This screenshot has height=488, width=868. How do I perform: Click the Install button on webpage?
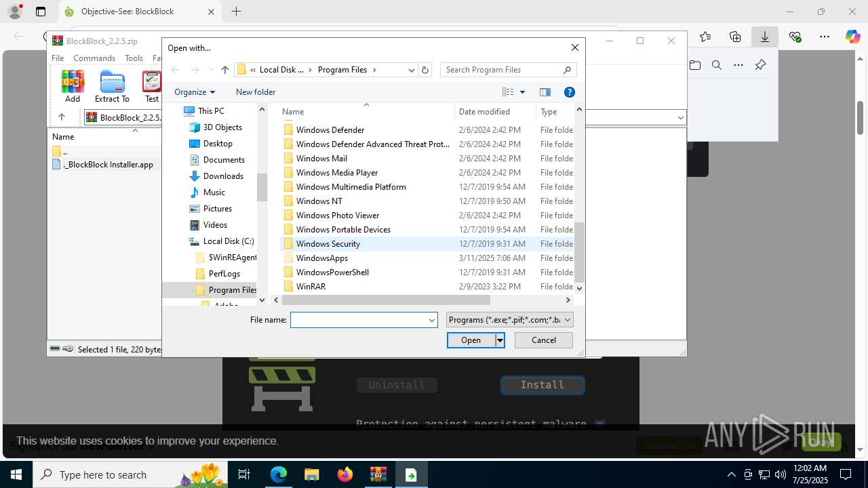pyautogui.click(x=542, y=385)
